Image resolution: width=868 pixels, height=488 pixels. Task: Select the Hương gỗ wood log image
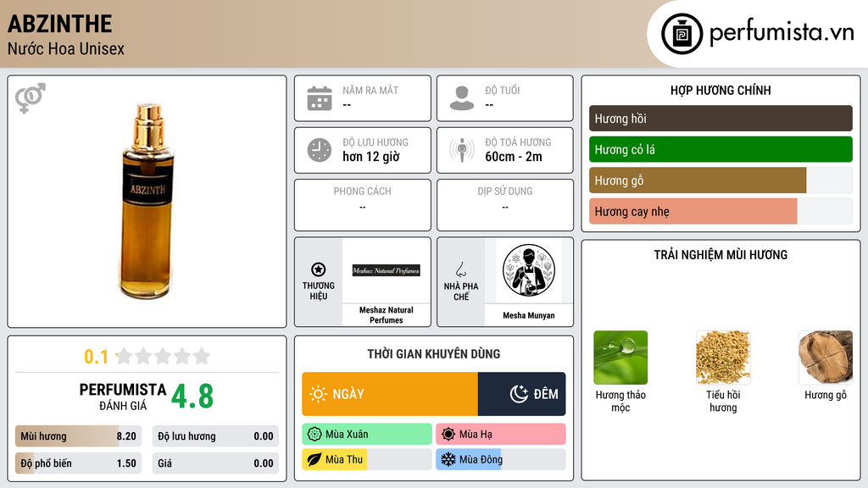click(826, 358)
